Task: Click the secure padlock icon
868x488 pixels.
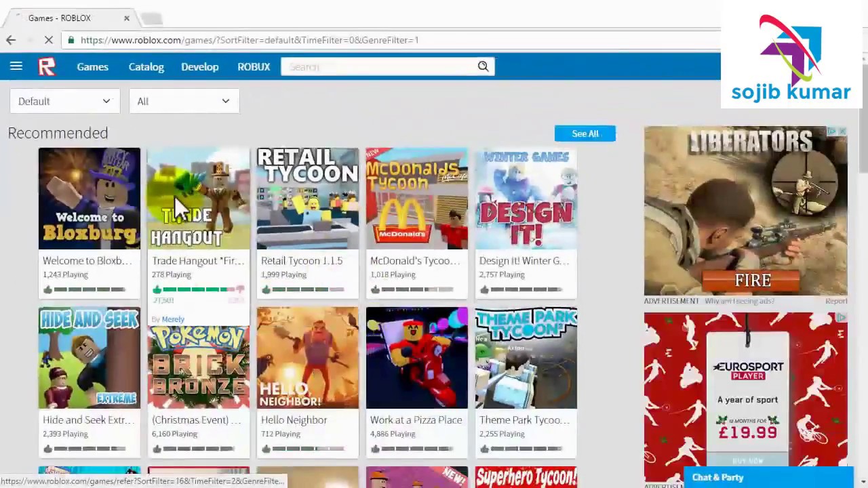Action: pos(71,40)
